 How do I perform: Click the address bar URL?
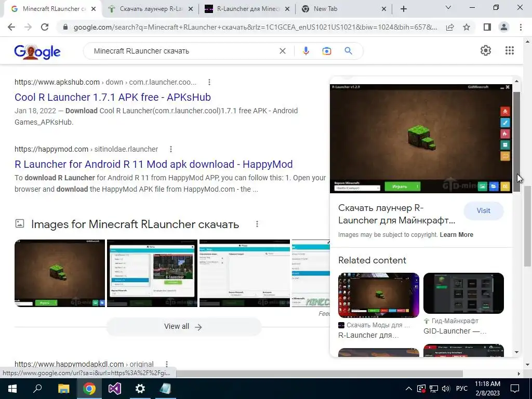[255, 27]
